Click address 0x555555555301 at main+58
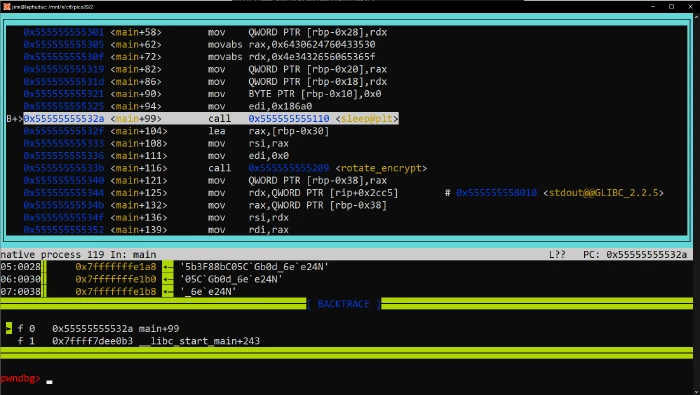The image size is (700, 395). pos(63,32)
